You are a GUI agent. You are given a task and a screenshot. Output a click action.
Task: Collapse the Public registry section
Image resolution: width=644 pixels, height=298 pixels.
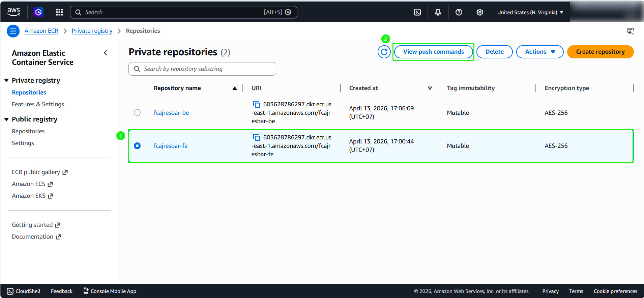(x=6, y=119)
